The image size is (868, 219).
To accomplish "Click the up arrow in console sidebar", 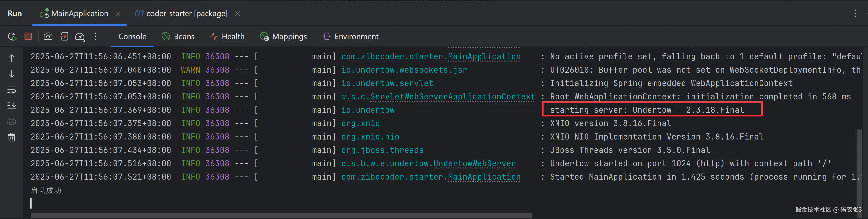I will [12, 58].
